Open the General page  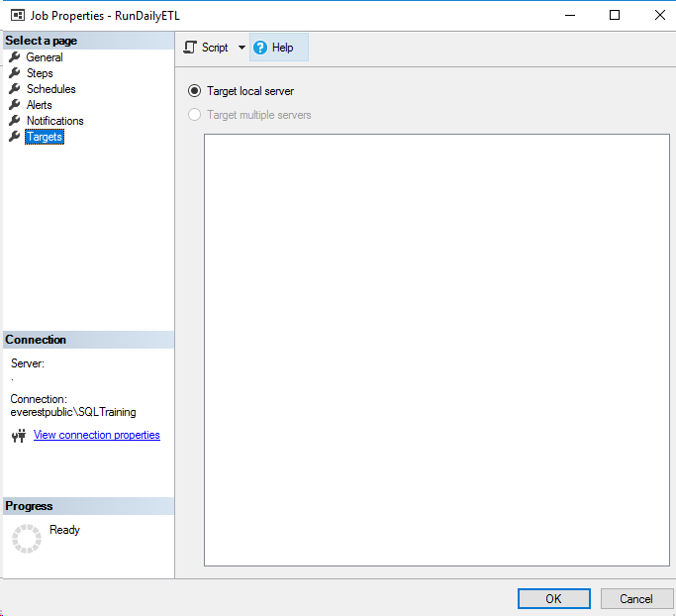point(45,57)
